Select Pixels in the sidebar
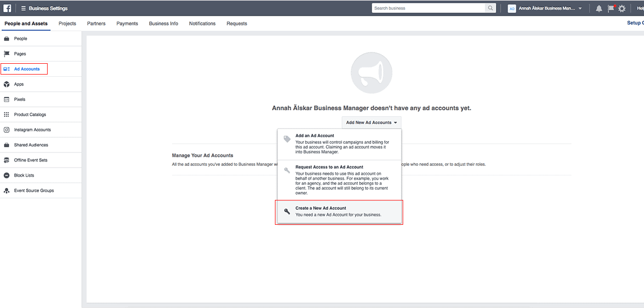 pyautogui.click(x=19, y=99)
